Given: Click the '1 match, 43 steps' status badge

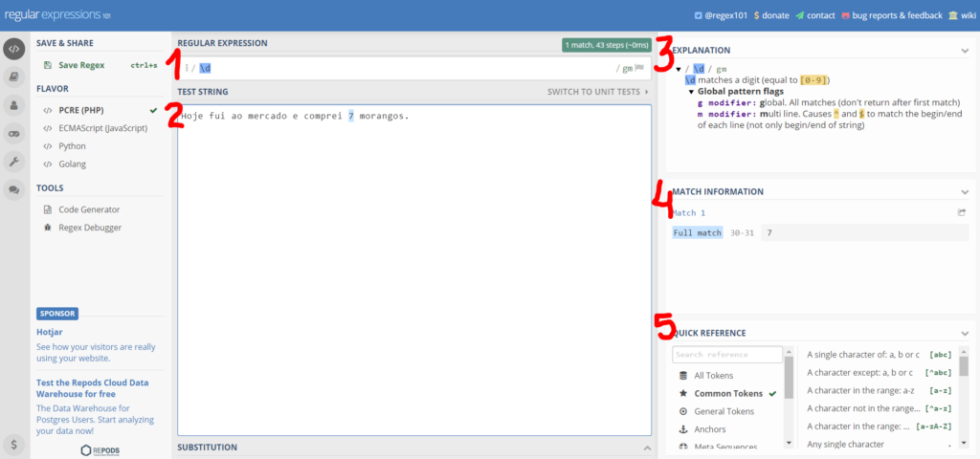Looking at the screenshot, I should 606,45.
